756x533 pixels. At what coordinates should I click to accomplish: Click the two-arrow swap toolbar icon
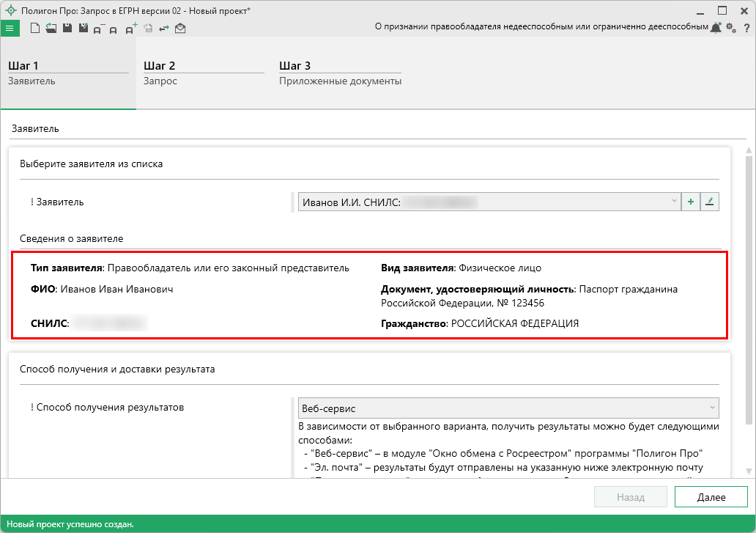coord(164,29)
